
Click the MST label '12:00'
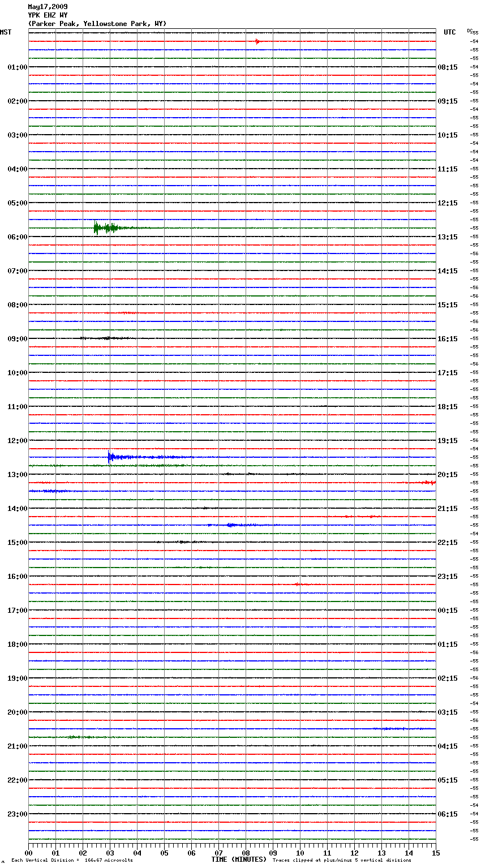pos(18,441)
